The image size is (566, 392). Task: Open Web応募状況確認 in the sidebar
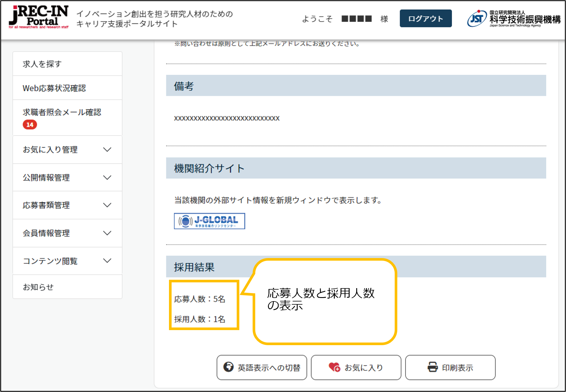pos(67,88)
